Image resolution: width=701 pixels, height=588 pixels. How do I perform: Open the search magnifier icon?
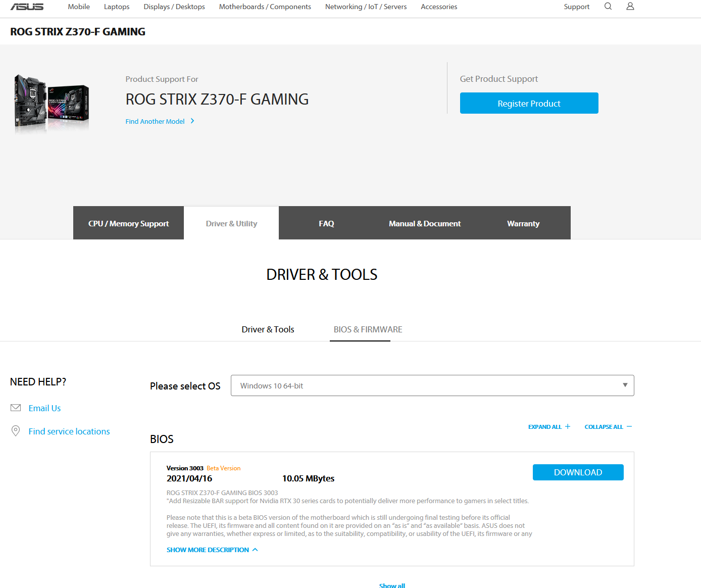(x=608, y=6)
